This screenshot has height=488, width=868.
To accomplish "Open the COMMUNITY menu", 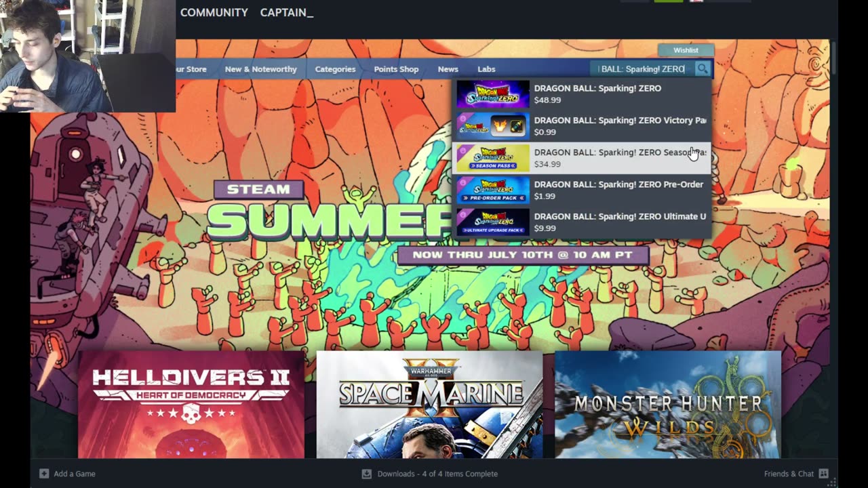I will click(214, 12).
